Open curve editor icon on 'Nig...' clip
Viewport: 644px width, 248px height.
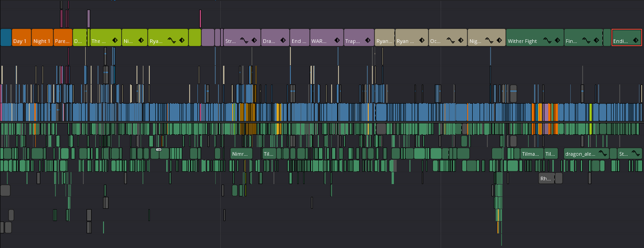489,41
